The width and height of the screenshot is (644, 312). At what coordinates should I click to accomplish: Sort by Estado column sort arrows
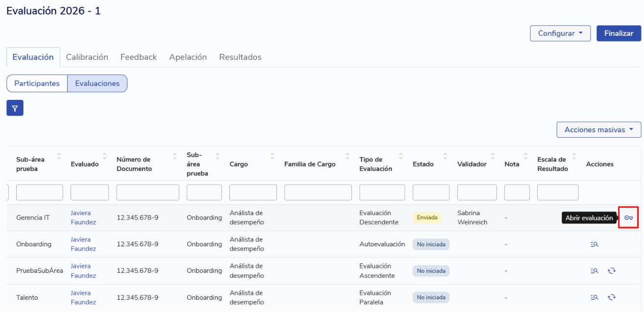point(445,157)
